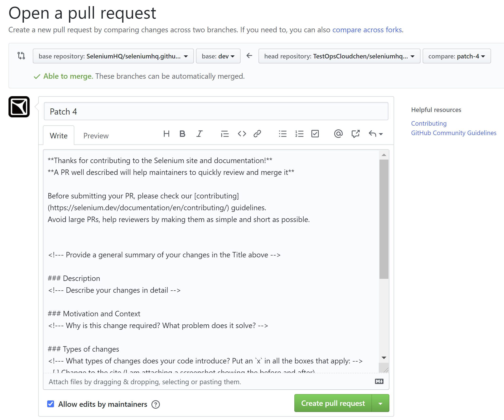Screen dimensions: 504x420
Task: Switch to the Preview tab
Action: pos(96,136)
